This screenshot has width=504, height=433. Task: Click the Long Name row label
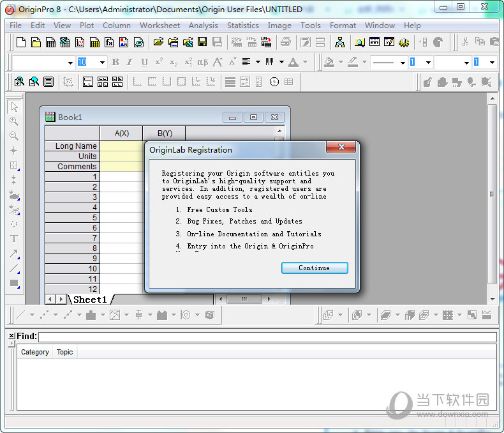click(x=72, y=146)
